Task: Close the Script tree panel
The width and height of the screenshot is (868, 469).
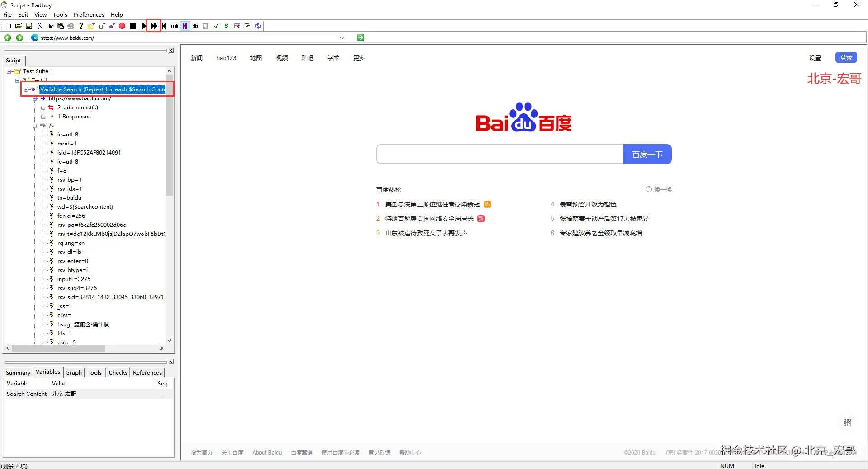Action: click(x=171, y=51)
